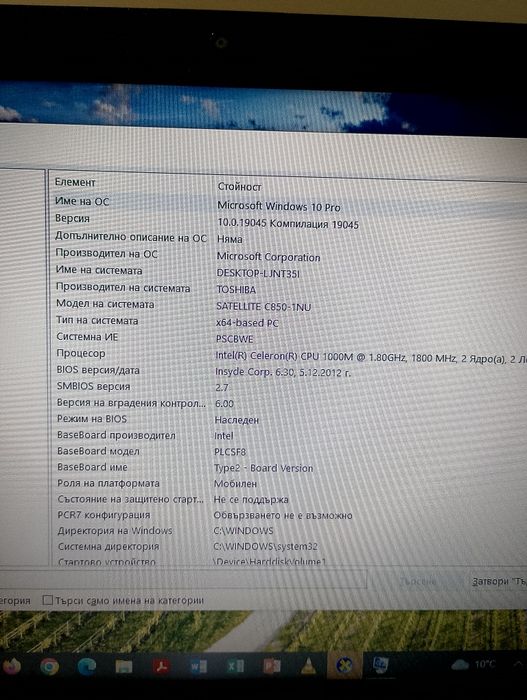
Task: Open VLC media player taskbar icon
Action: tap(308, 665)
